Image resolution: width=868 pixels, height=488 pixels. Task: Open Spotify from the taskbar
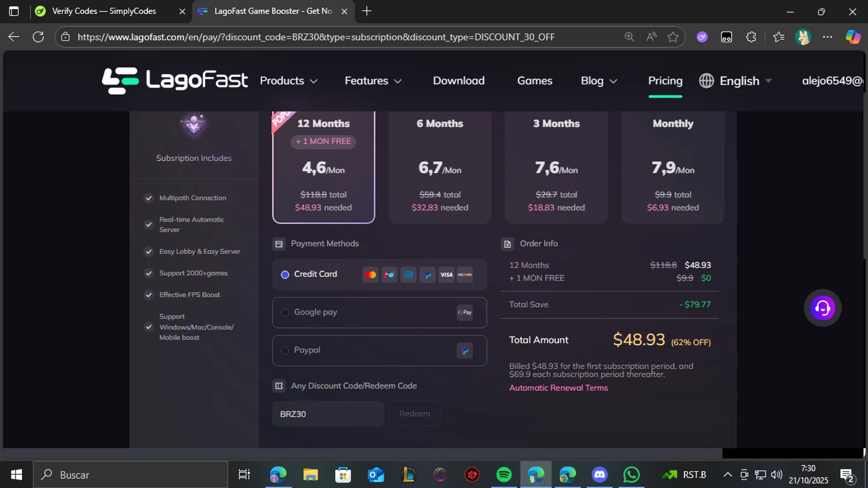pyautogui.click(x=504, y=475)
